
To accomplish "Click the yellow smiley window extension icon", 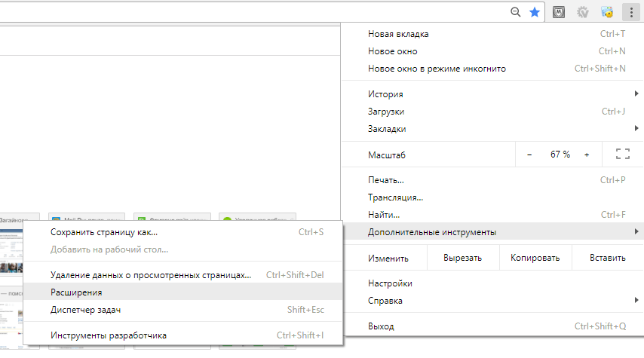I will point(606,12).
